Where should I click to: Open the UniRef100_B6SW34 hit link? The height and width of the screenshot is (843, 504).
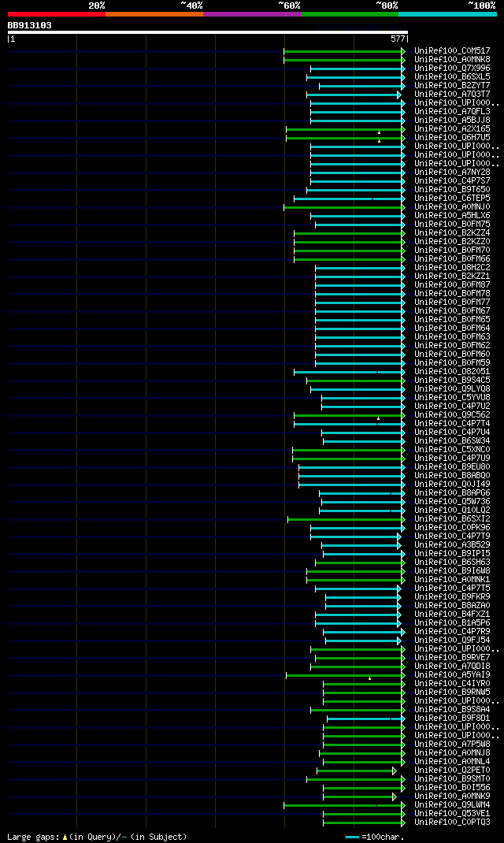(x=452, y=441)
